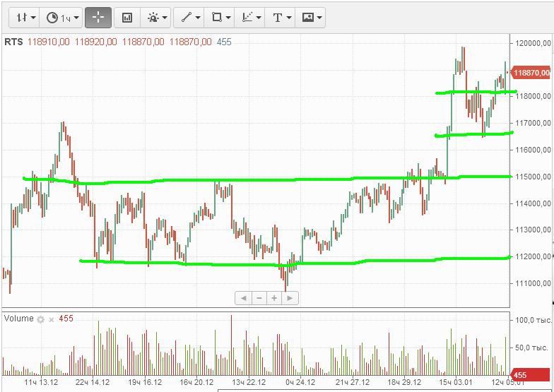Click the zoom out minus button
The image size is (554, 392).
259,298
